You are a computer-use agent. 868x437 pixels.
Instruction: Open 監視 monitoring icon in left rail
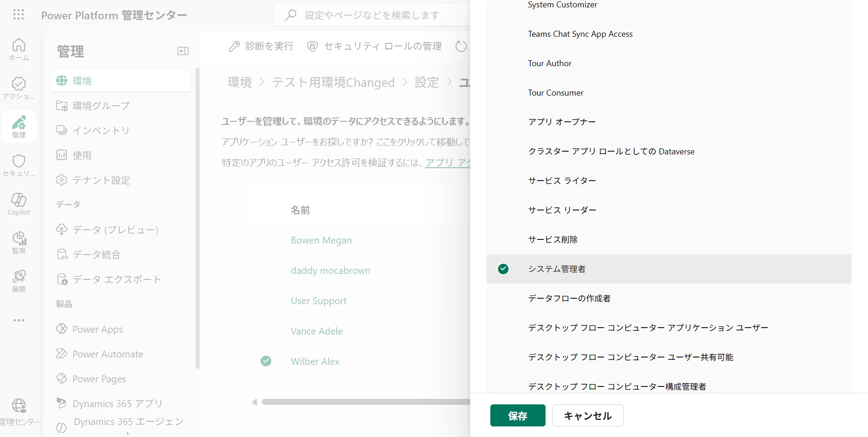[19, 243]
